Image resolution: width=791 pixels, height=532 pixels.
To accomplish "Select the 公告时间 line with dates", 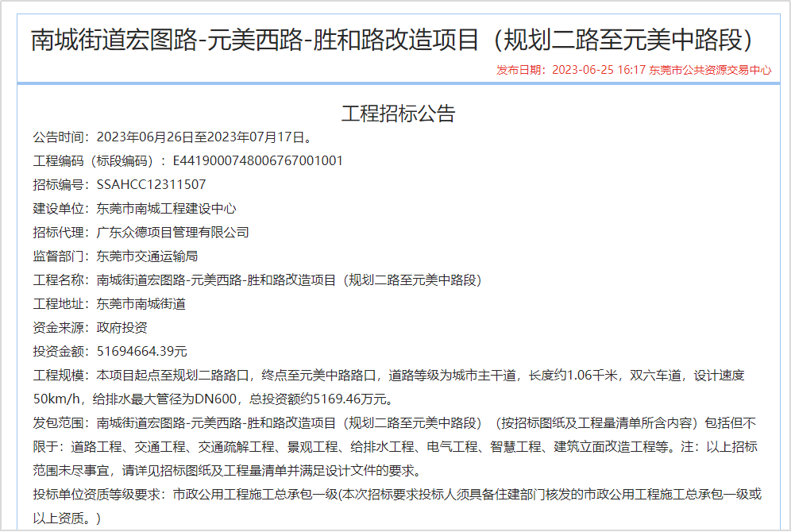I will [x=172, y=137].
